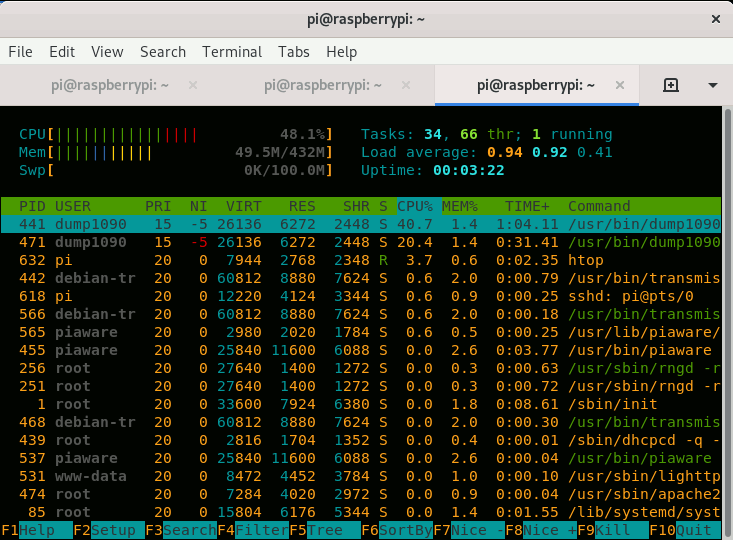Sort by the PRI column header
The height and width of the screenshot is (540, 733).
point(158,206)
